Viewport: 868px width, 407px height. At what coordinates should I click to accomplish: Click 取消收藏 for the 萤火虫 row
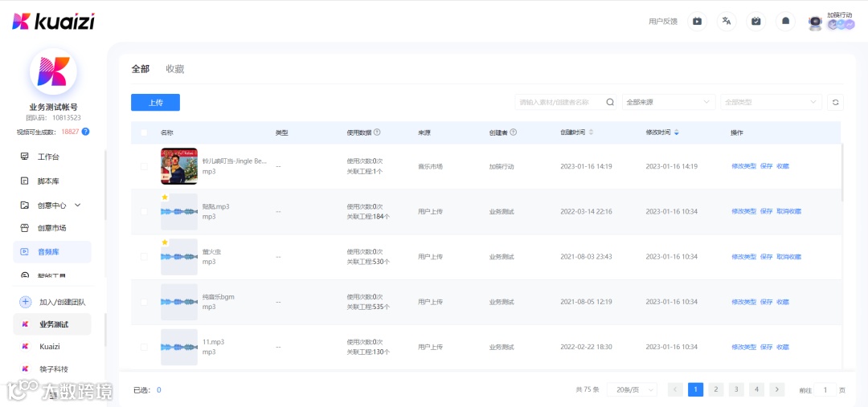tap(789, 257)
